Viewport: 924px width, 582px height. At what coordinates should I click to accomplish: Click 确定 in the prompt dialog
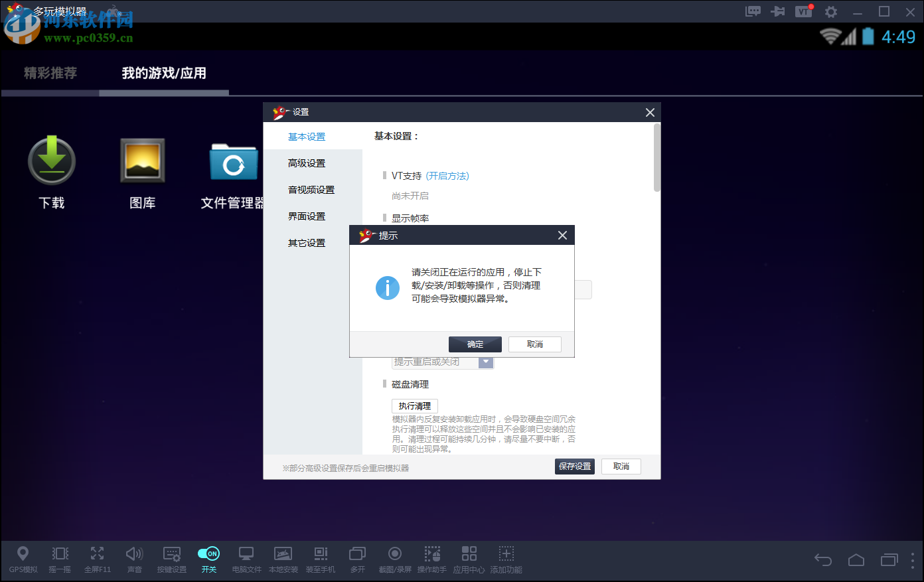click(475, 344)
